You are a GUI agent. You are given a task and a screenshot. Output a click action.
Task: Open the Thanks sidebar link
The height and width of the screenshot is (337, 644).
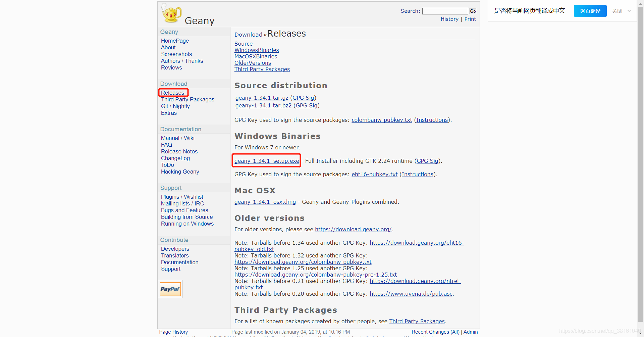(x=194, y=61)
